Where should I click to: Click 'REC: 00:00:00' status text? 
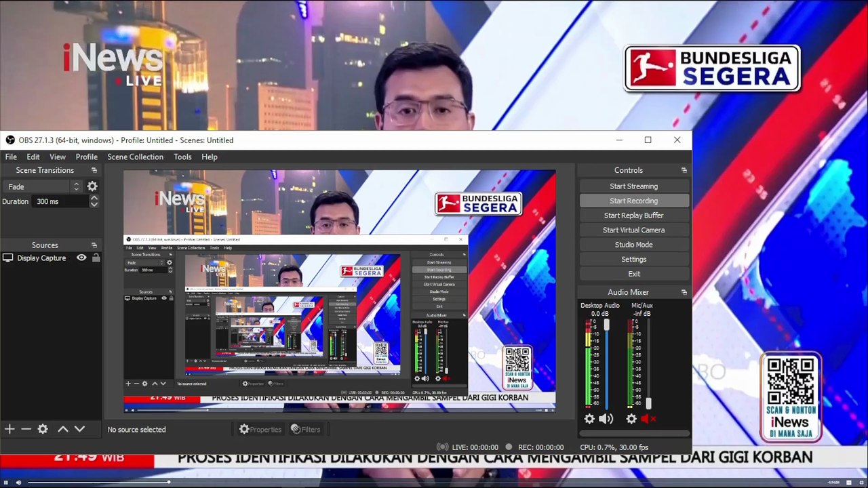coord(540,447)
